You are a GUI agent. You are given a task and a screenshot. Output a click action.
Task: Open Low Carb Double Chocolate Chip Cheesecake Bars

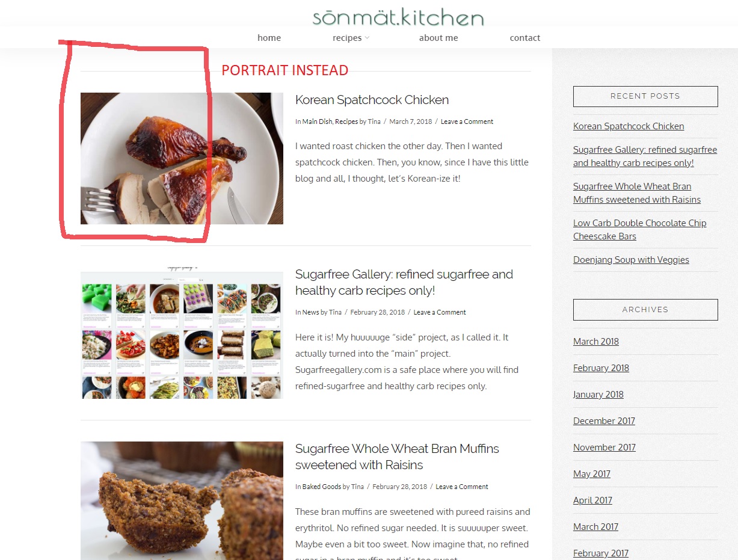coord(640,229)
